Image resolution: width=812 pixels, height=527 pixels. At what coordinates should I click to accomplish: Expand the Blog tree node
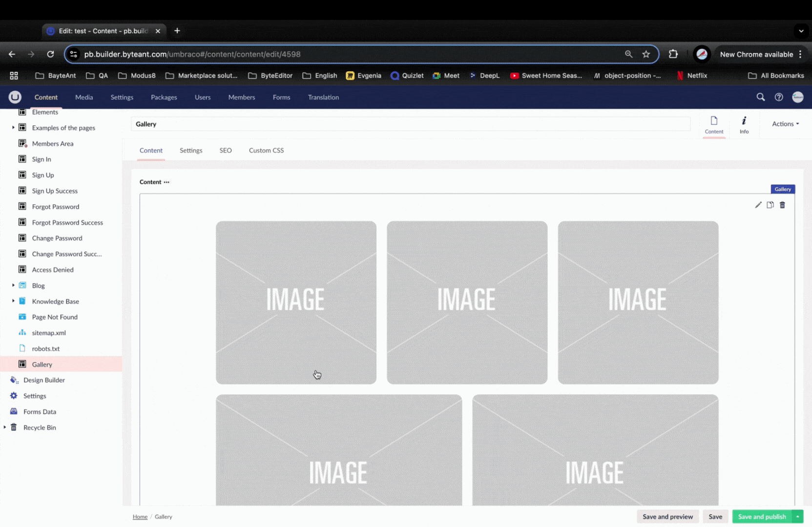click(13, 285)
